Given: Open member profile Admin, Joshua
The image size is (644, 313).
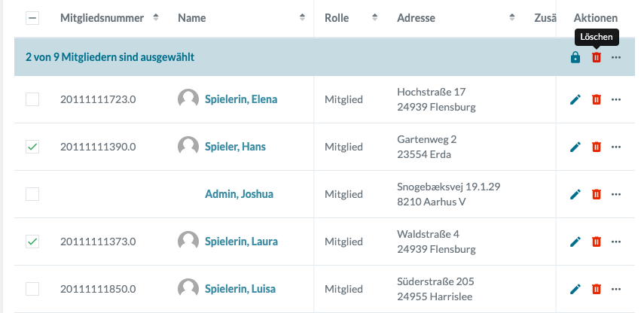Looking at the screenshot, I should (239, 194).
